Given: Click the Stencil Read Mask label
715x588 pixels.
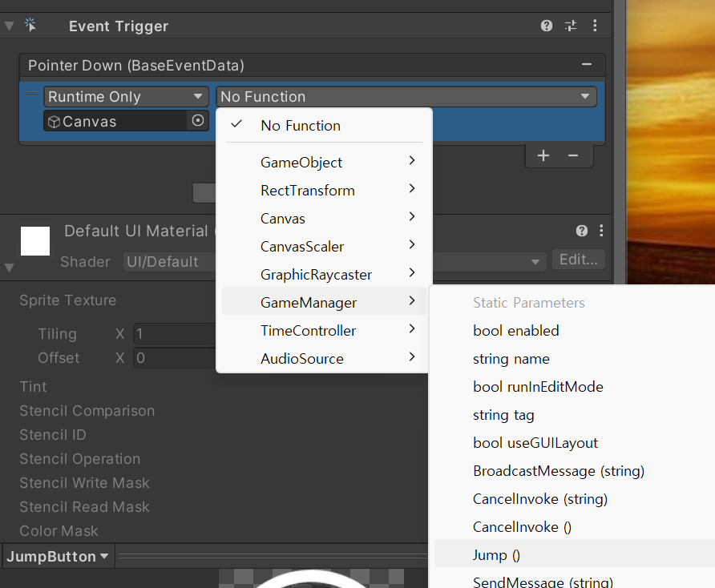Looking at the screenshot, I should click(x=84, y=507).
